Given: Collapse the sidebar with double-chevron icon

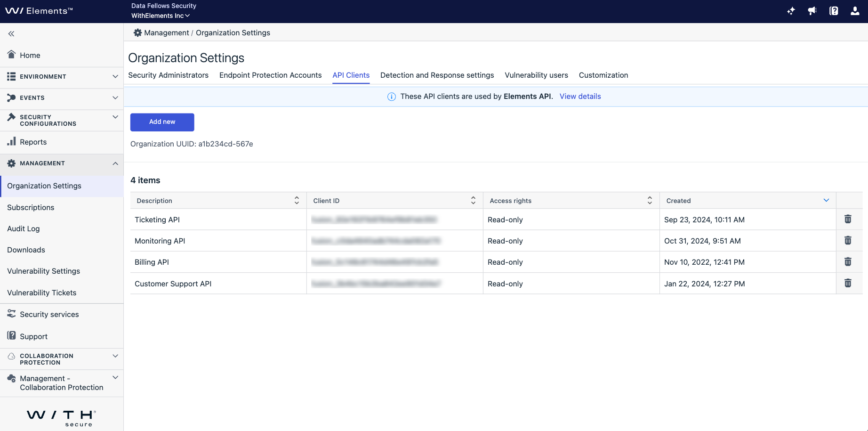Looking at the screenshot, I should (11, 33).
